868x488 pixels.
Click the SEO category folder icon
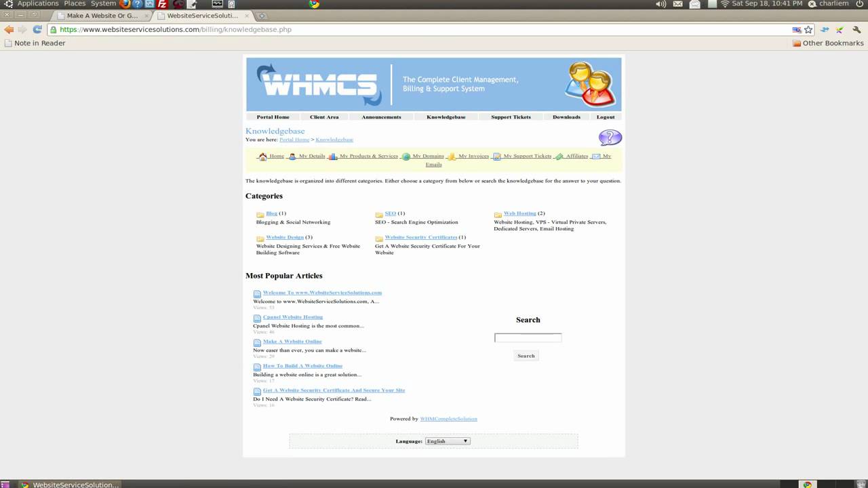click(x=379, y=214)
